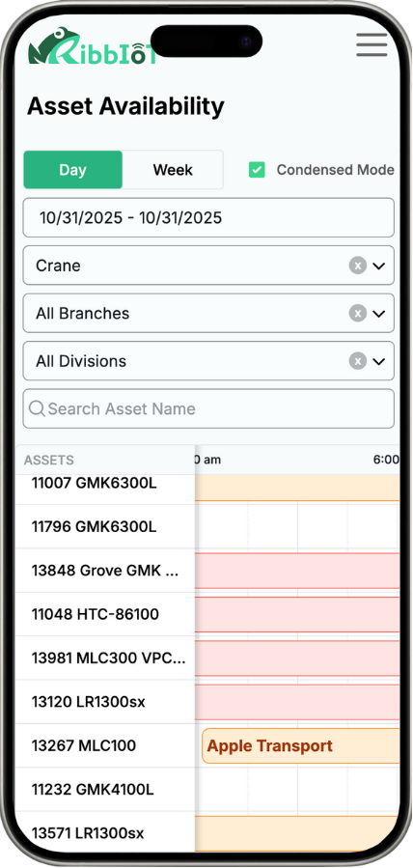Click the search magnifier icon
413x868 pixels.
[x=37, y=408]
